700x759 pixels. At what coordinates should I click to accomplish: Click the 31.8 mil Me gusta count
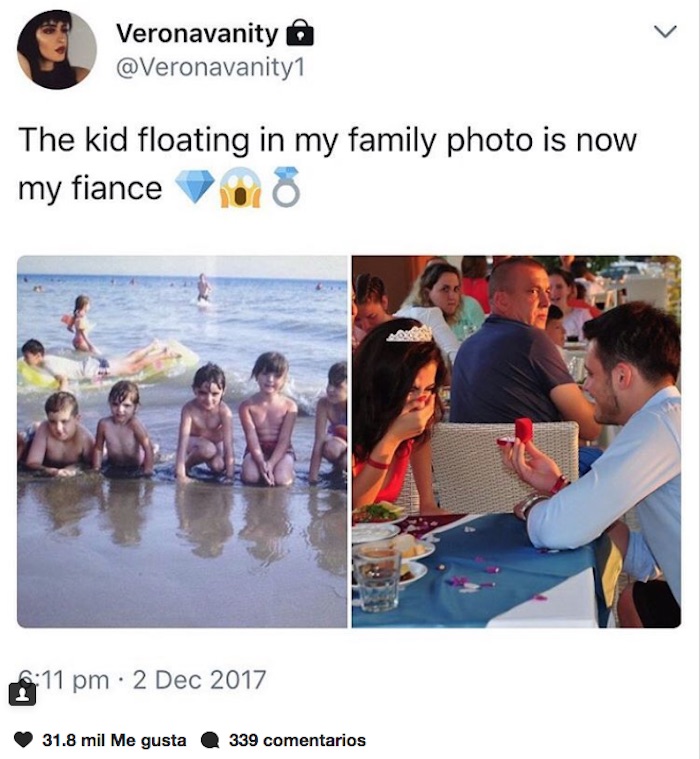(x=114, y=740)
